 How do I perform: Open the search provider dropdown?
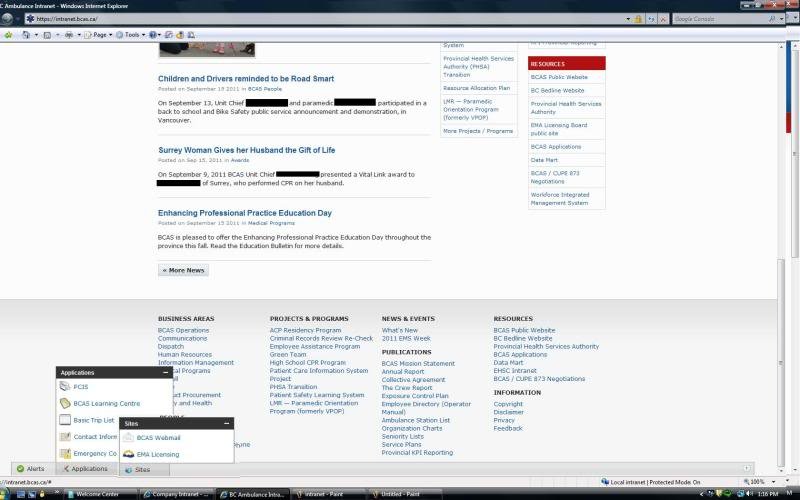782,19
